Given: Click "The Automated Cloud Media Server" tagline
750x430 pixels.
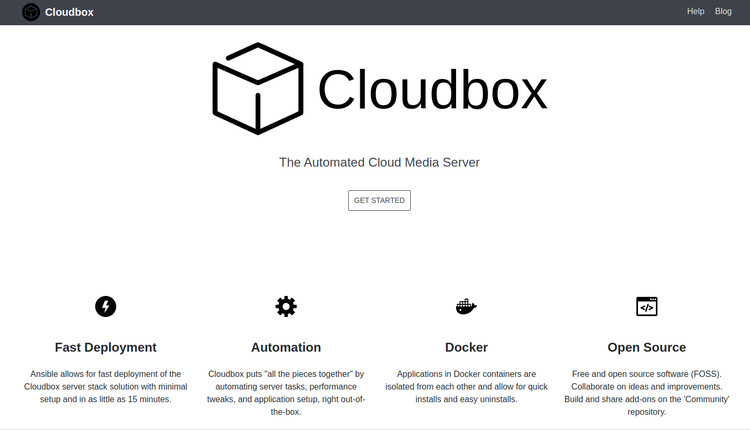Looking at the screenshot, I should 379,163.
